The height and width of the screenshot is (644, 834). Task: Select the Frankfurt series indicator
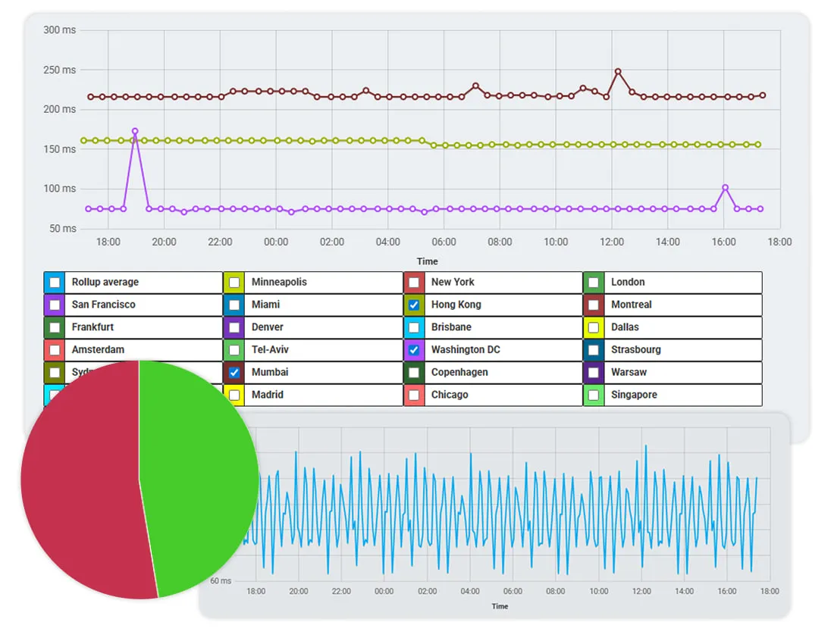pos(55,327)
